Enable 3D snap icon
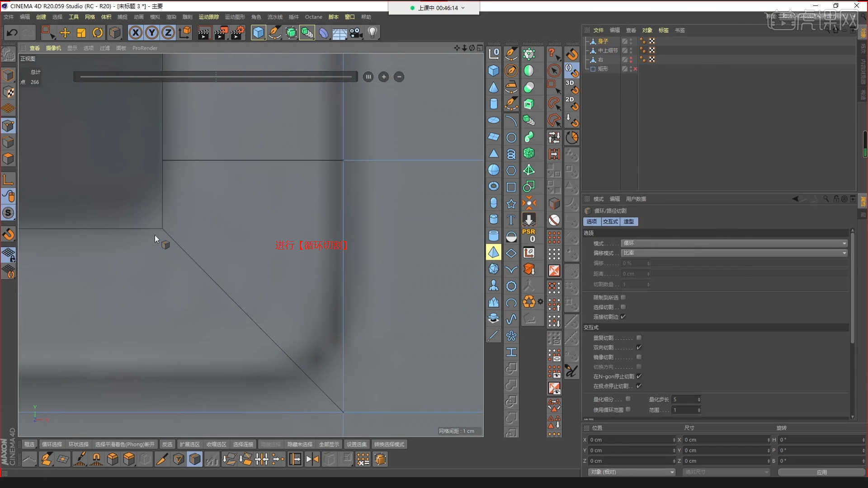868x488 pixels. (572, 86)
